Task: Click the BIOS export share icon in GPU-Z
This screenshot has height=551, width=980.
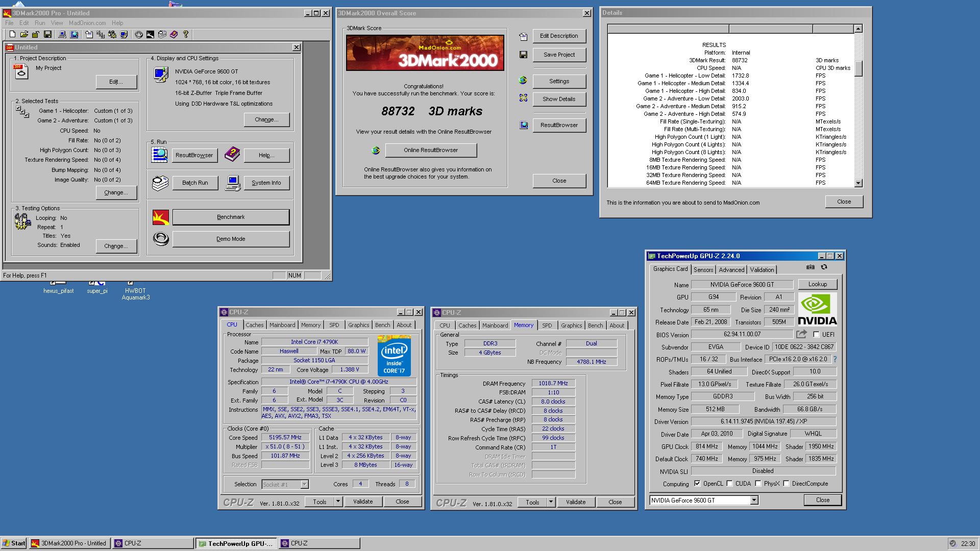Action: click(x=801, y=334)
